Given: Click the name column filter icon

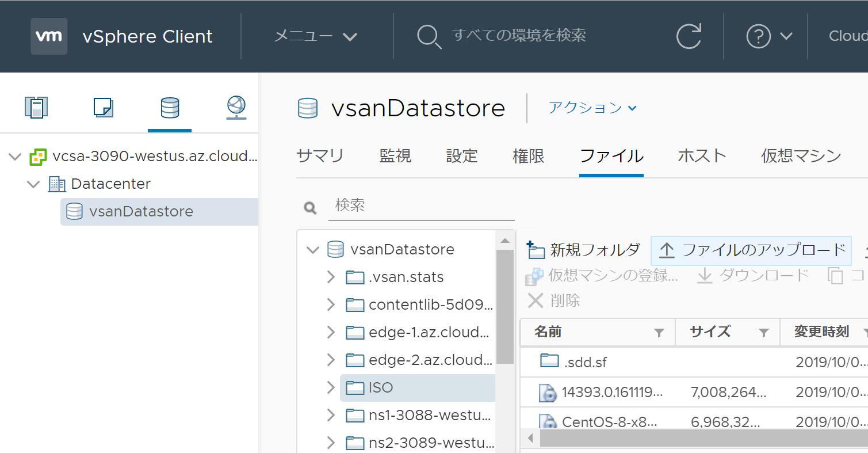Looking at the screenshot, I should click(659, 333).
